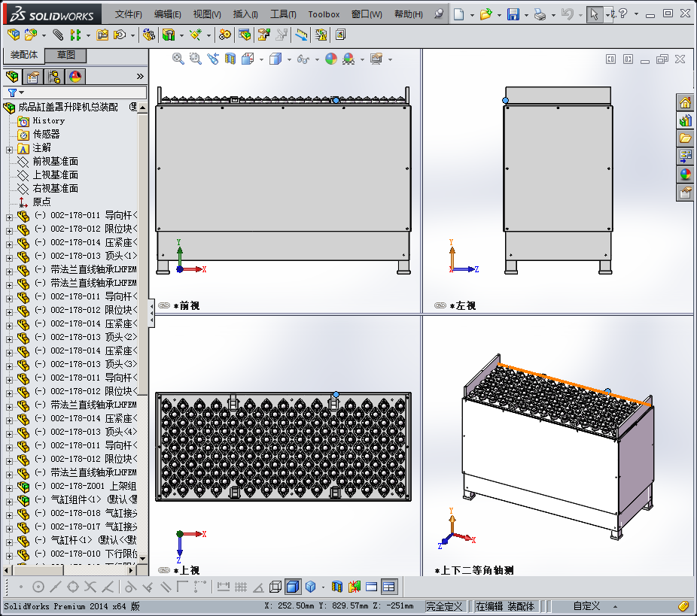The width and height of the screenshot is (697, 616).
Task: Open the DisplayManager panel tab icon
Action: (x=75, y=77)
